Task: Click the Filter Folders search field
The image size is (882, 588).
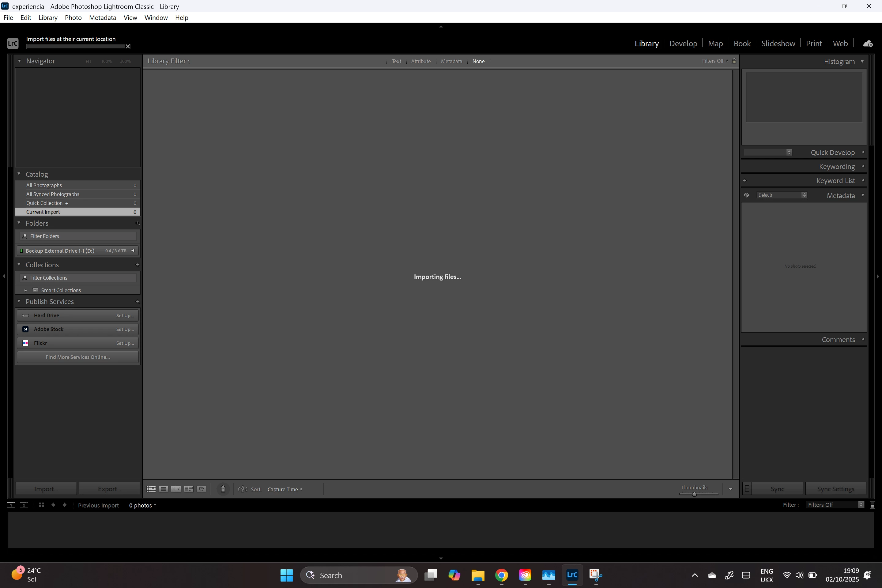Action: click(79, 236)
